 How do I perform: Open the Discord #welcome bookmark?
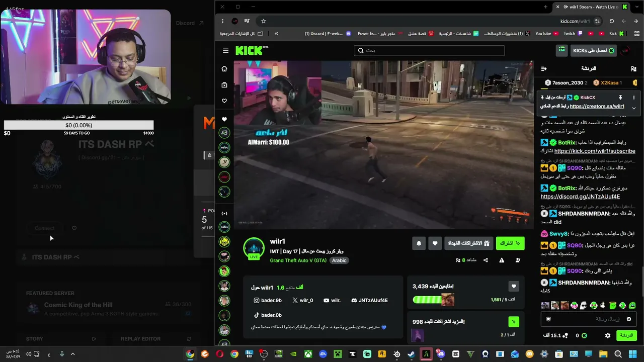(x=328, y=34)
